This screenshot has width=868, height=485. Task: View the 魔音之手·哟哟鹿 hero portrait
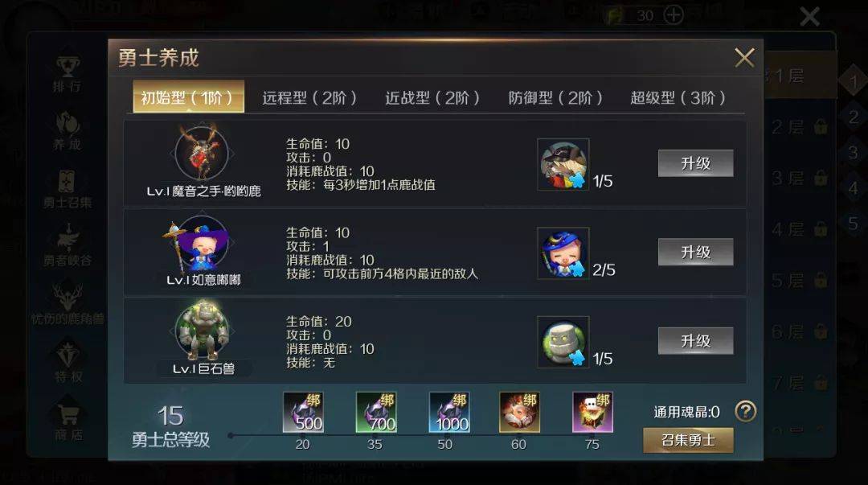pyautogui.click(x=202, y=153)
